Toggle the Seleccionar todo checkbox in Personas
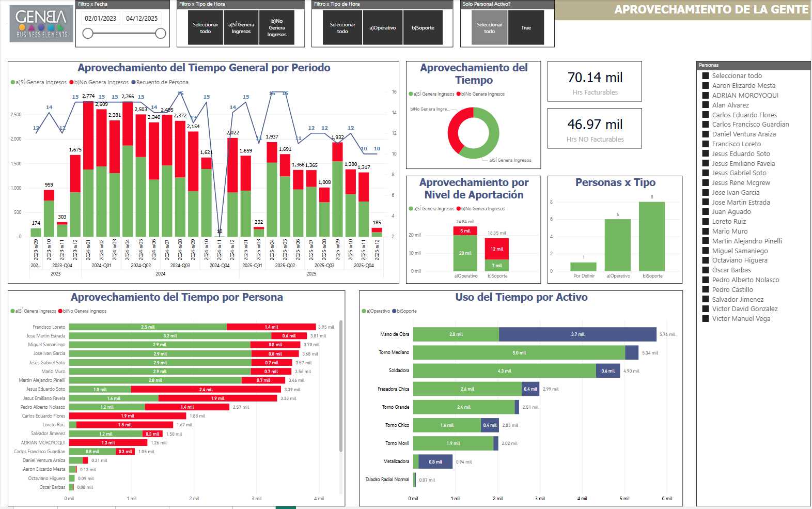Screen dimensions: 812x509 click(x=706, y=76)
